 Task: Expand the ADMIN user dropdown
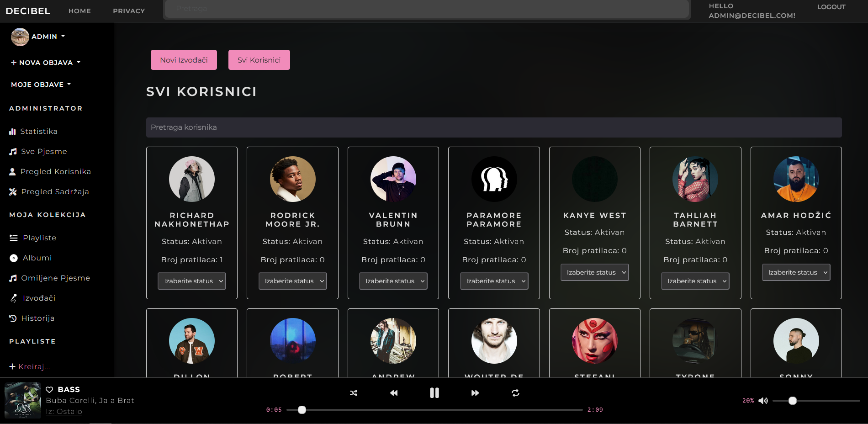coord(48,37)
